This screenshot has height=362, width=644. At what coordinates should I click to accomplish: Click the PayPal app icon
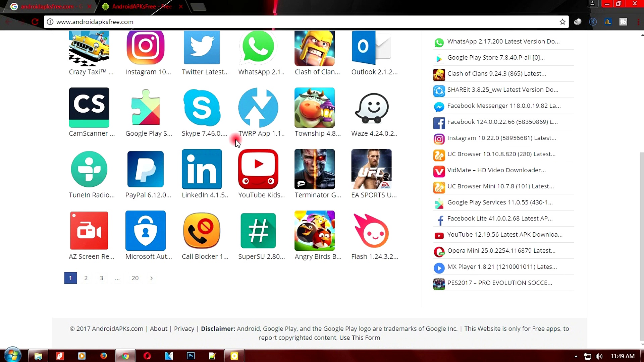point(145,169)
